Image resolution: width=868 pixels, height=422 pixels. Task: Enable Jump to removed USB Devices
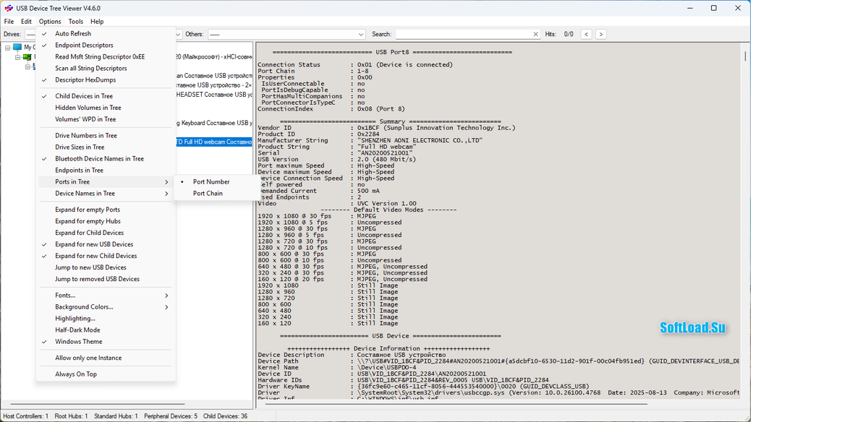(106, 279)
